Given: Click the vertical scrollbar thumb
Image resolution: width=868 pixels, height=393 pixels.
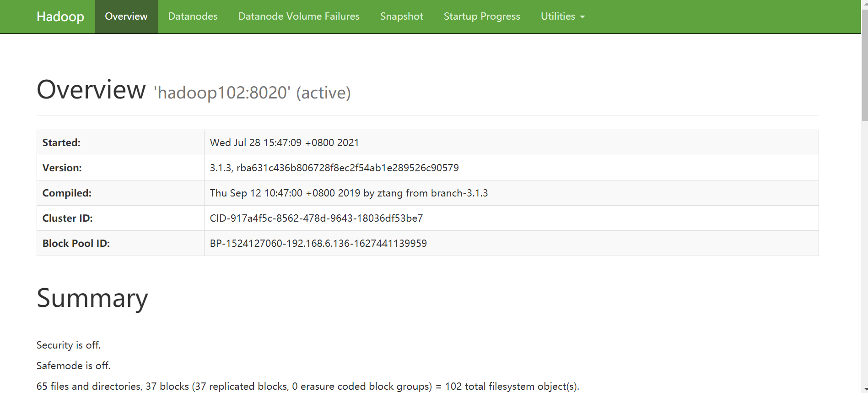Looking at the screenshot, I should [x=864, y=64].
